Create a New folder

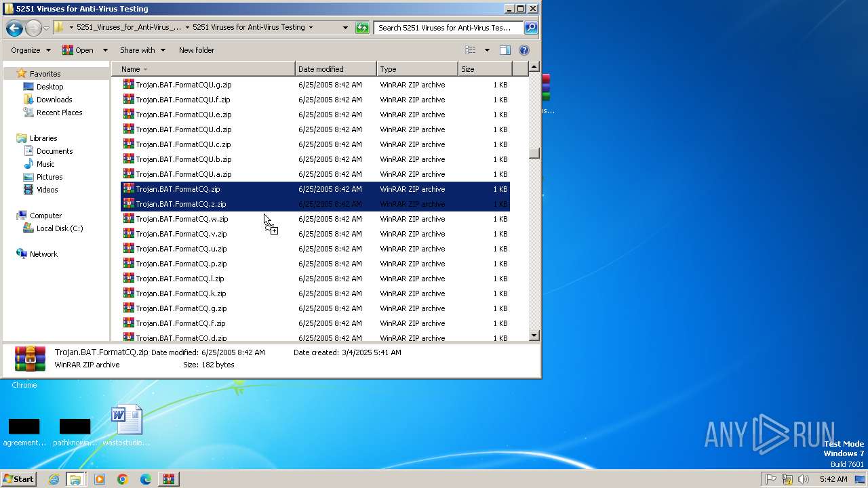(197, 50)
